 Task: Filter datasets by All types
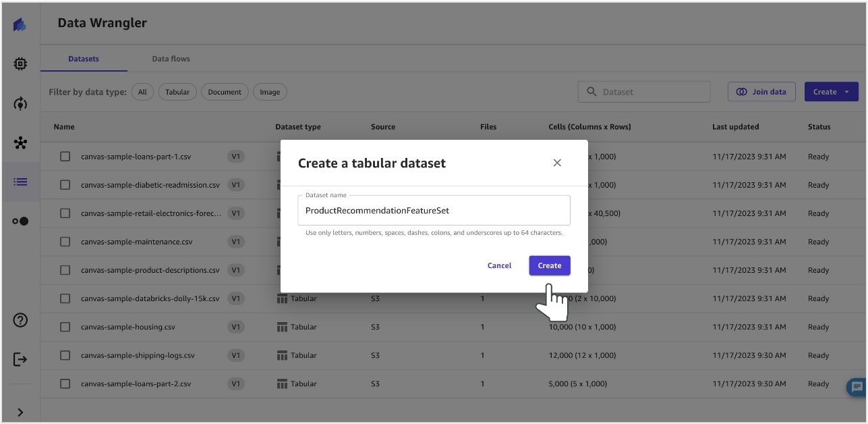tap(142, 92)
